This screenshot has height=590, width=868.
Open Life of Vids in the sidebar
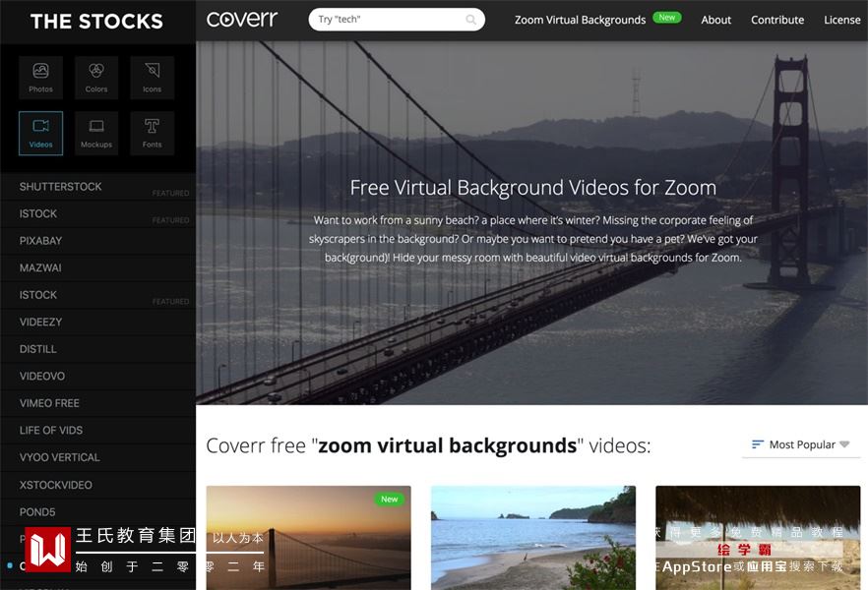pyautogui.click(x=98, y=431)
